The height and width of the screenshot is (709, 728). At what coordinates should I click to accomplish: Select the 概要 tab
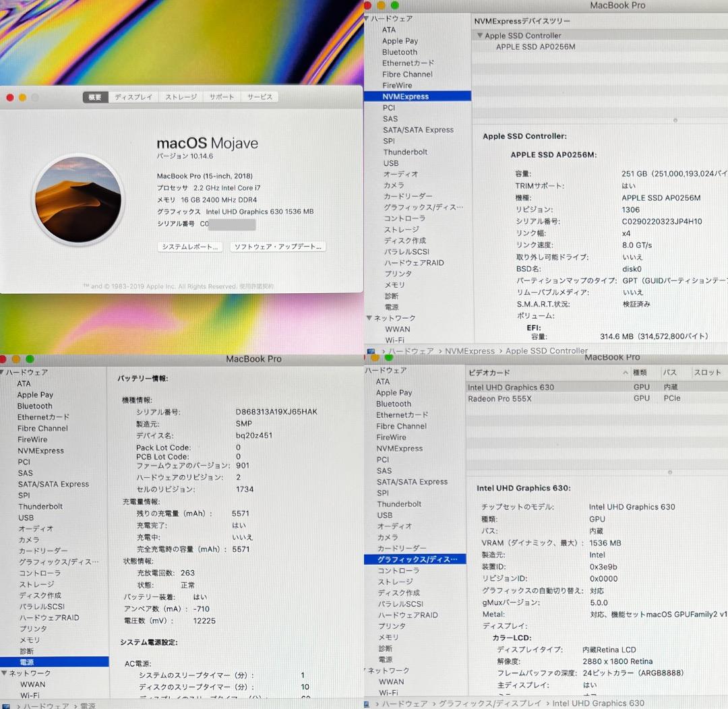click(x=95, y=97)
